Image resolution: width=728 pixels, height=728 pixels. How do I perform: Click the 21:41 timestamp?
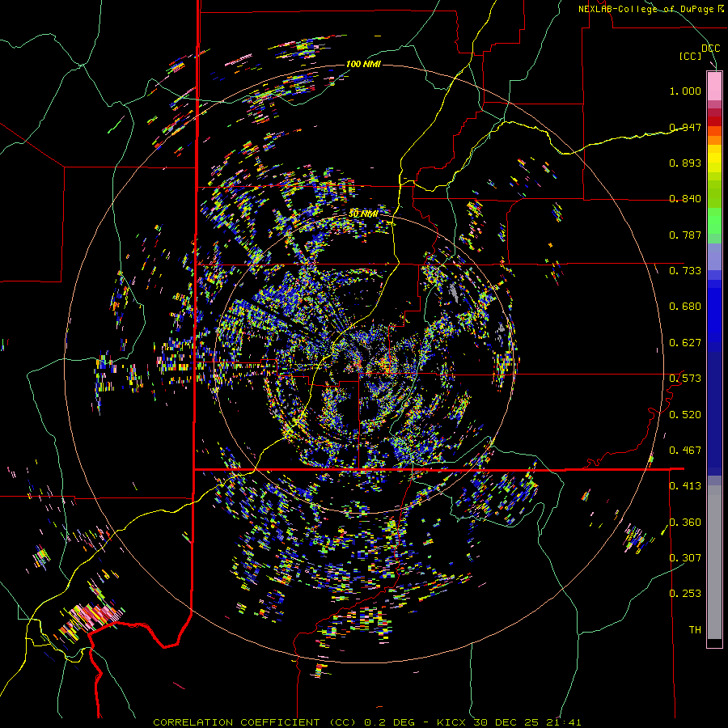(x=562, y=722)
